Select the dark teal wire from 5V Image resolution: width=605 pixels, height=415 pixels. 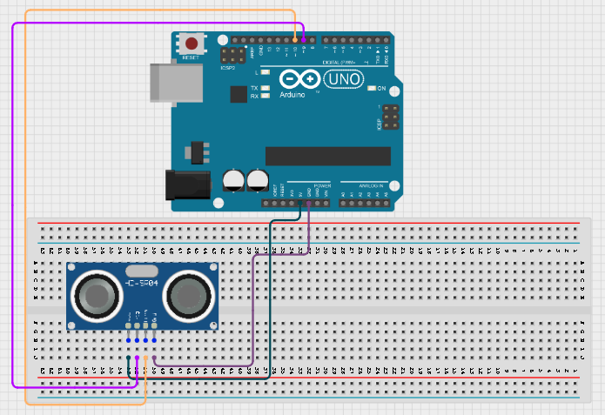click(x=269, y=299)
